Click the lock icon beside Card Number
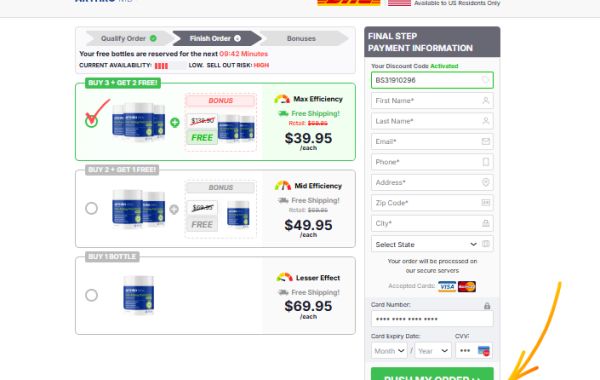 487,306
